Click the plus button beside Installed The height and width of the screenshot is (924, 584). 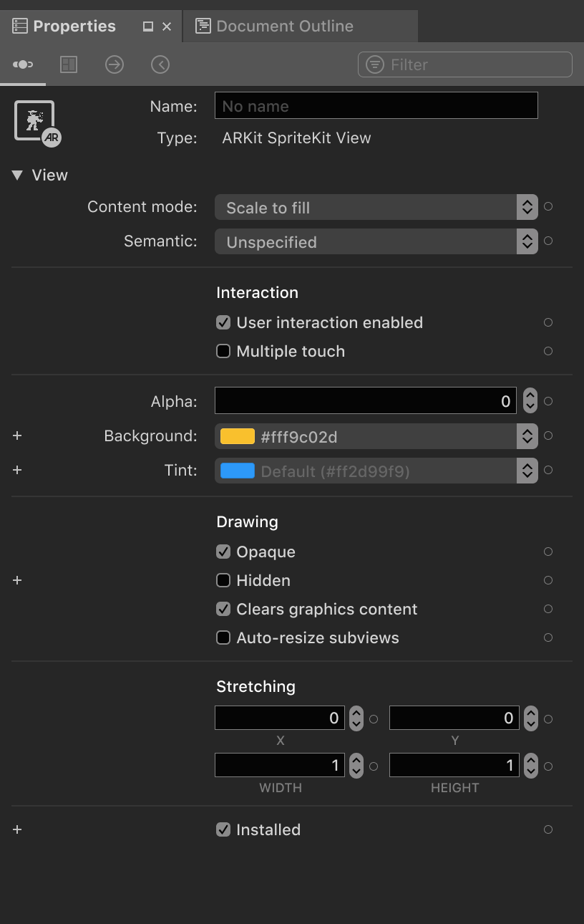point(16,829)
